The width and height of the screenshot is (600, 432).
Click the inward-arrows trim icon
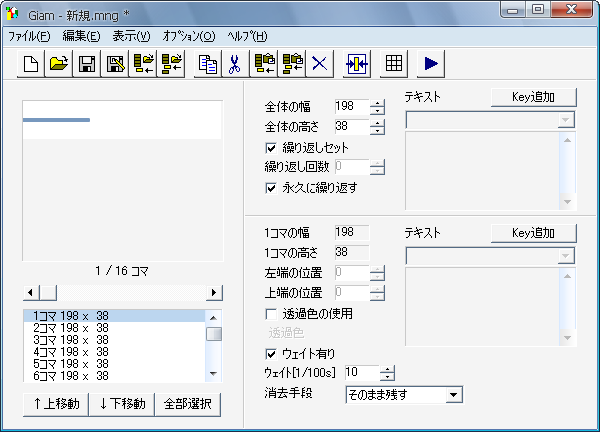click(357, 64)
